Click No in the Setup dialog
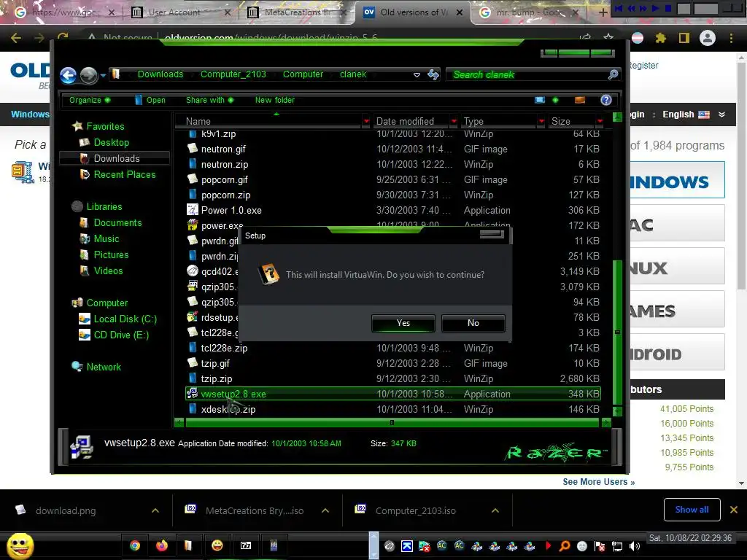Viewport: 747px width, 560px height. pyautogui.click(x=473, y=323)
